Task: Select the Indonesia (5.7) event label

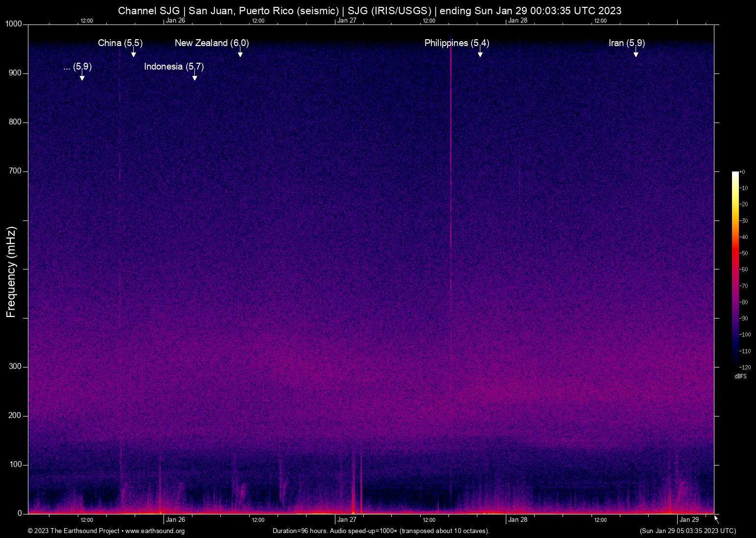Action: click(x=174, y=67)
